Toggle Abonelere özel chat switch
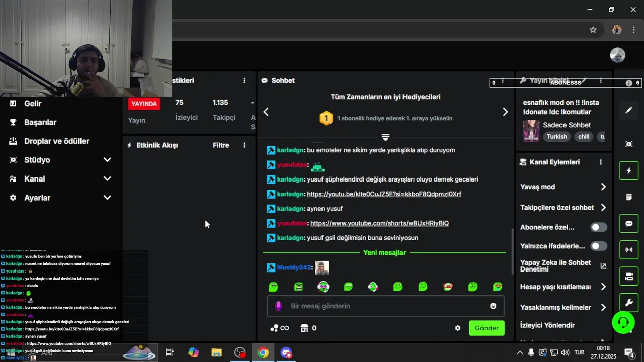Screen dimensions: 644x362 (x=599, y=227)
